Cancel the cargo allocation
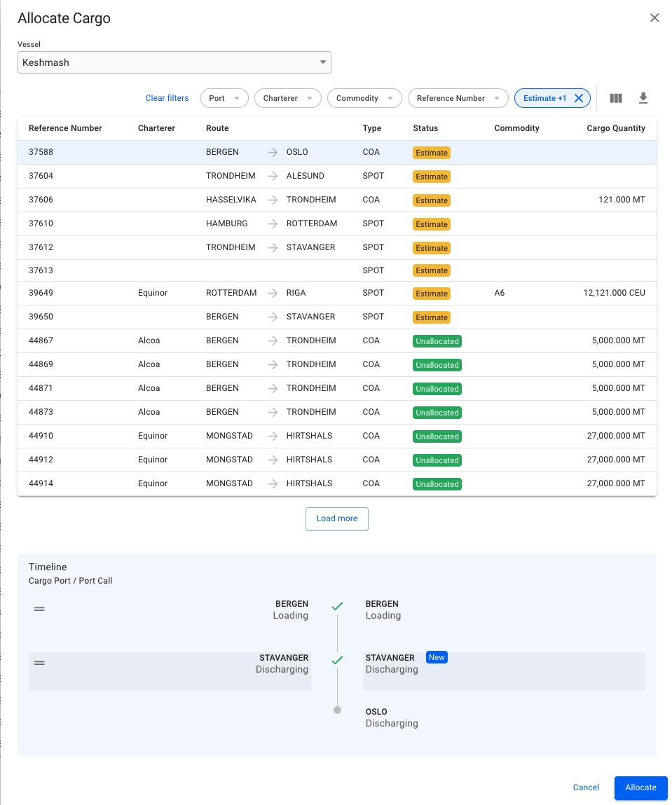 tap(586, 787)
